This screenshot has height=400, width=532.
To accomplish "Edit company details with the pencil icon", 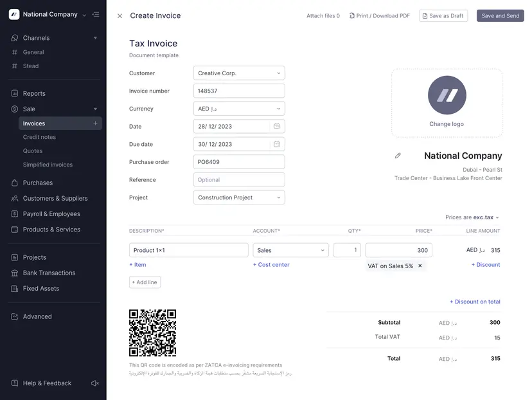I will [398, 156].
